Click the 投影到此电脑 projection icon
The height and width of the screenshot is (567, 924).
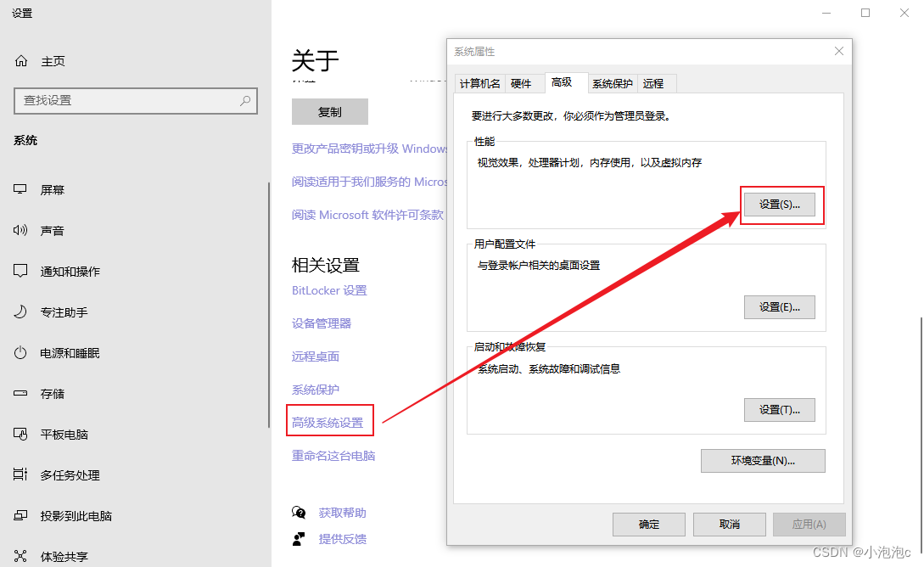coord(20,515)
